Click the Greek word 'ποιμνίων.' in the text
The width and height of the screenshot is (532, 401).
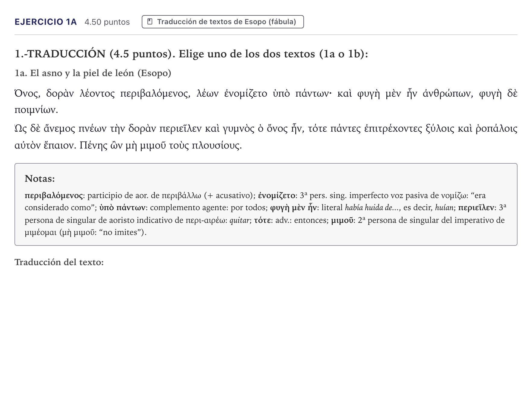36,110
